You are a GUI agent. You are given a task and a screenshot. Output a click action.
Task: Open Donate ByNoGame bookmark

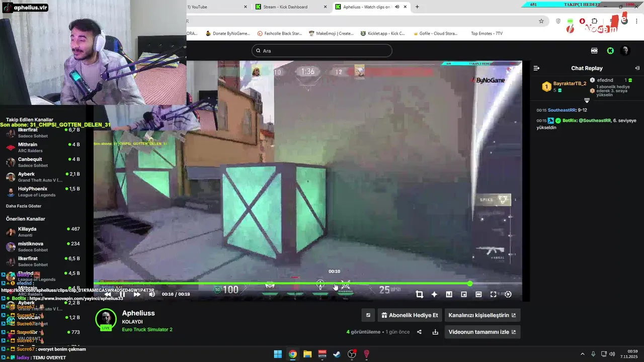(227, 34)
